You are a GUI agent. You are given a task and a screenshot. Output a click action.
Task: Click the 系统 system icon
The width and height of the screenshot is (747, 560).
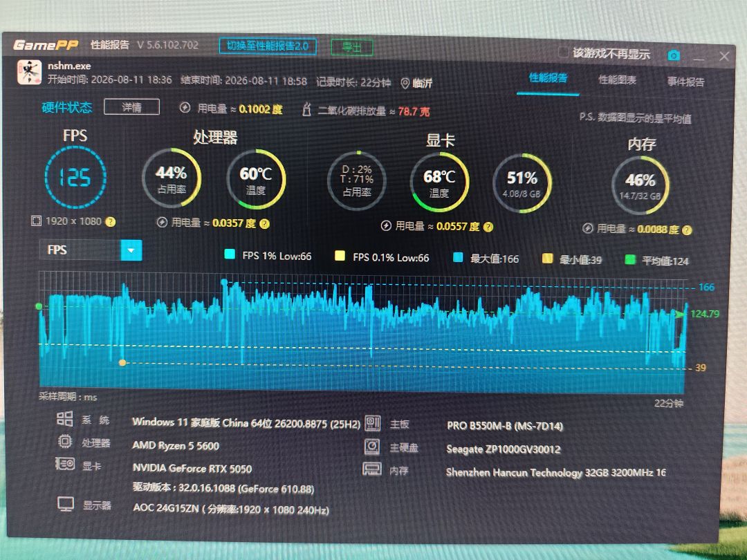(x=65, y=419)
